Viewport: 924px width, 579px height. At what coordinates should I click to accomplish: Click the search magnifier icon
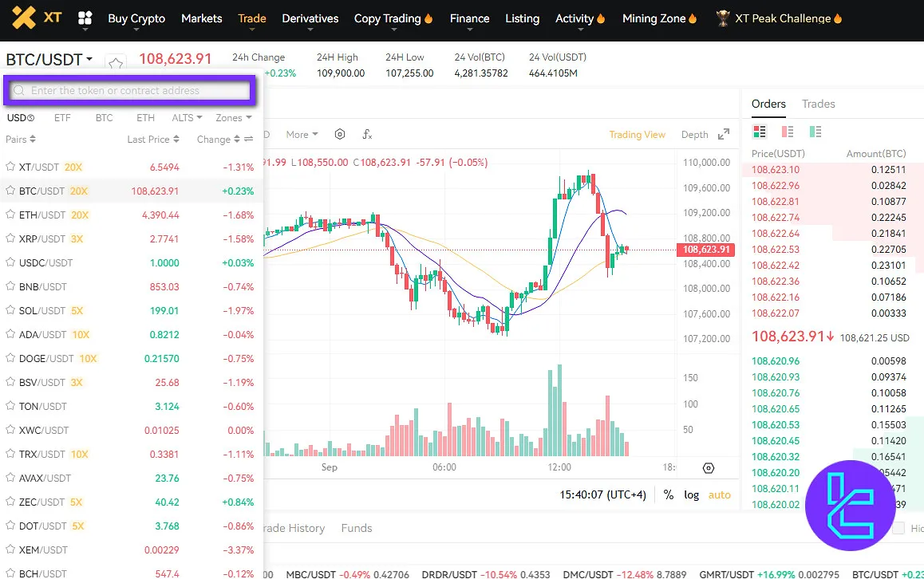point(19,90)
